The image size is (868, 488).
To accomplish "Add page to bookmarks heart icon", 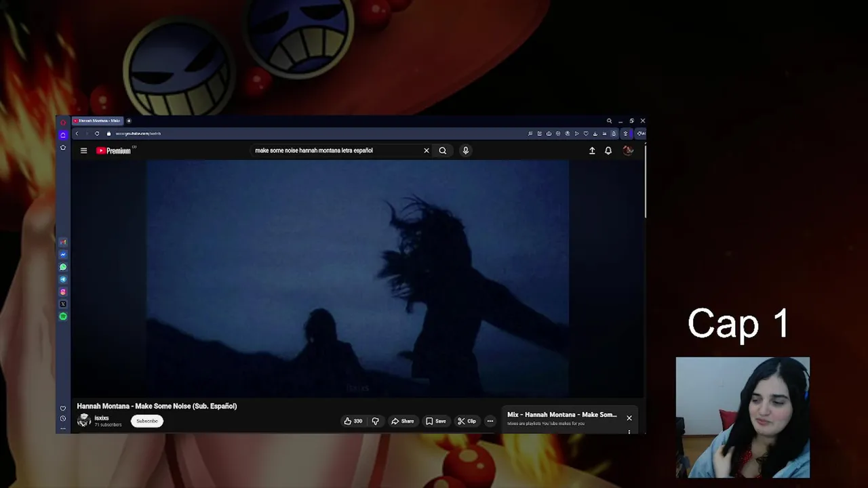I will (586, 134).
